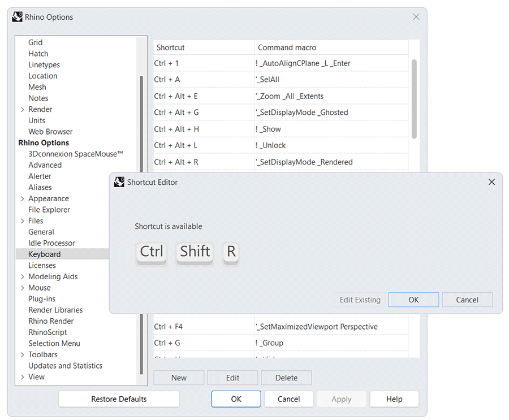Expand the Appearance tree node
This screenshot has width=509, height=420.
[23, 199]
